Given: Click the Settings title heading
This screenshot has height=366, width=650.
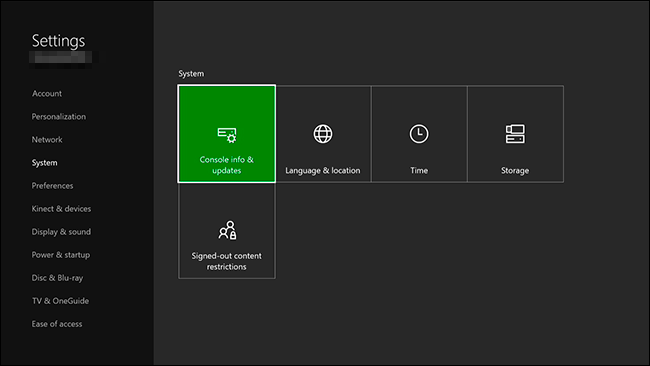Looking at the screenshot, I should [58, 41].
